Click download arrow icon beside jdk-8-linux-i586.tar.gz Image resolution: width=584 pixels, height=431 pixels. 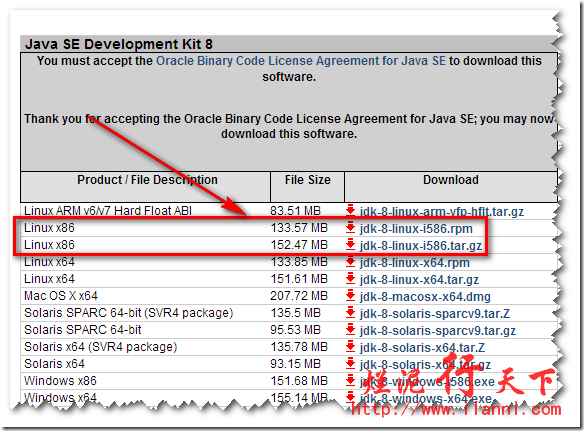tap(350, 244)
